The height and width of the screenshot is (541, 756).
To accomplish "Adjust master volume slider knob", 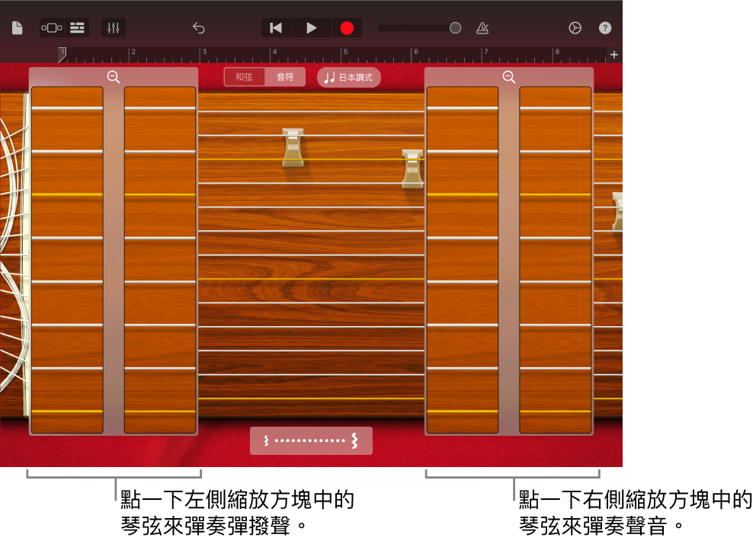I will (455, 28).
